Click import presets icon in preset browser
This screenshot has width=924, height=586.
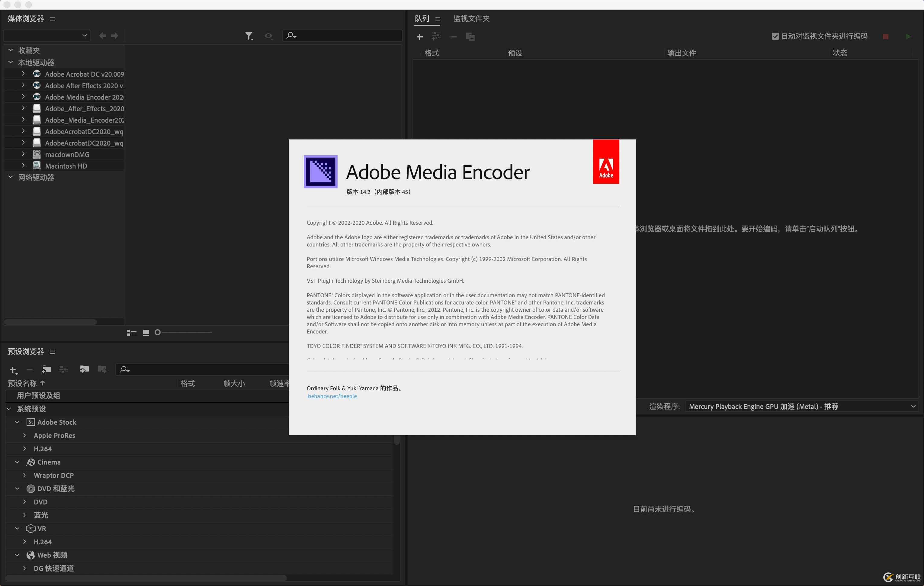coord(84,369)
